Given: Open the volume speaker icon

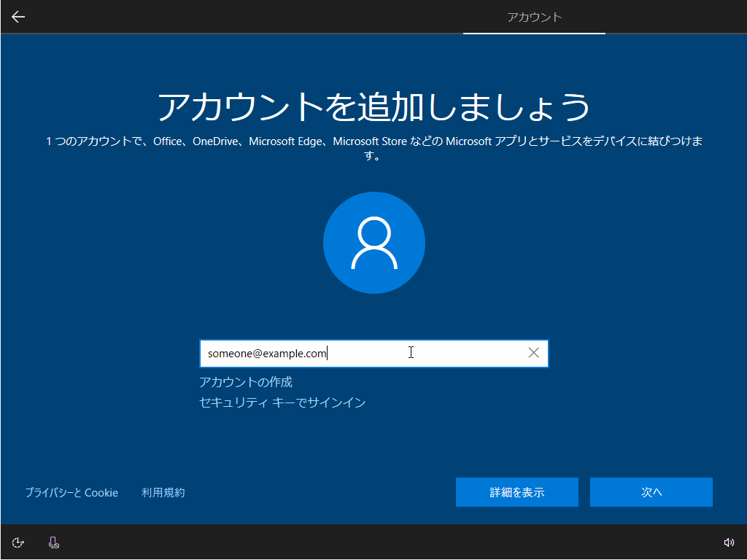Looking at the screenshot, I should pyautogui.click(x=729, y=542).
